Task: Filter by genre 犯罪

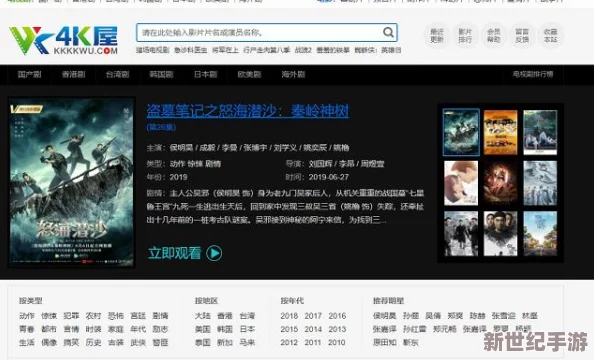Action: pyautogui.click(x=71, y=316)
